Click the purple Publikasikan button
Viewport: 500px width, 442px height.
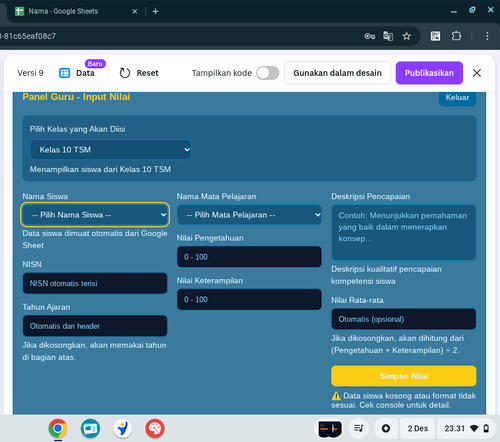[x=429, y=73]
